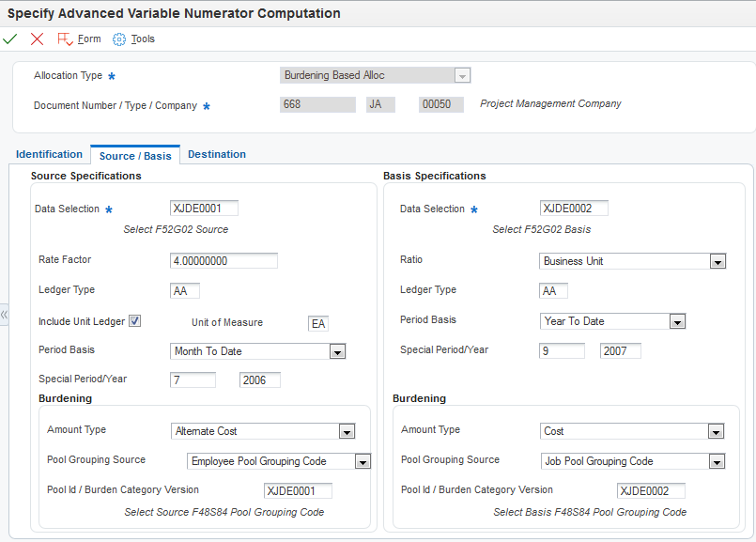Click the green OK checkmark icon
The height and width of the screenshot is (542, 756).
pyautogui.click(x=10, y=39)
